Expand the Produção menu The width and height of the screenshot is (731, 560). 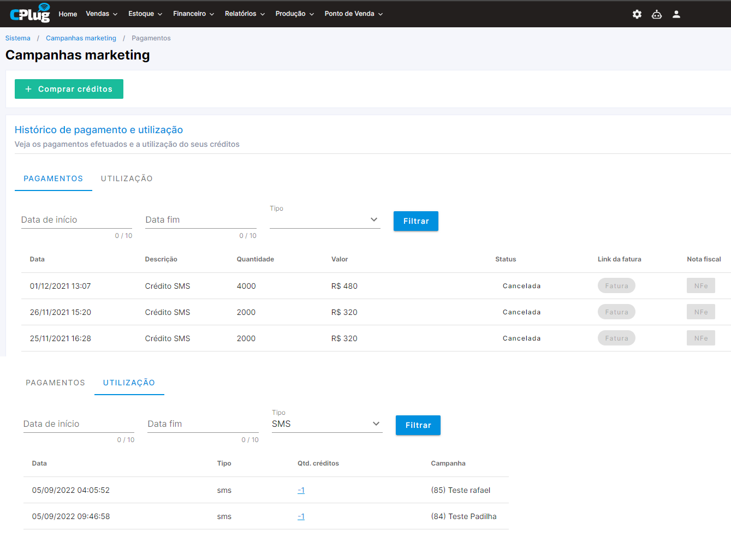(295, 14)
